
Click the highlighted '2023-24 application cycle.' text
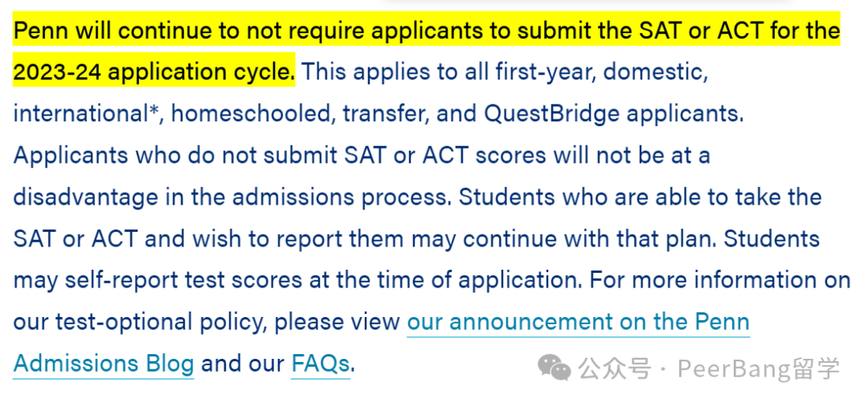[154, 72]
